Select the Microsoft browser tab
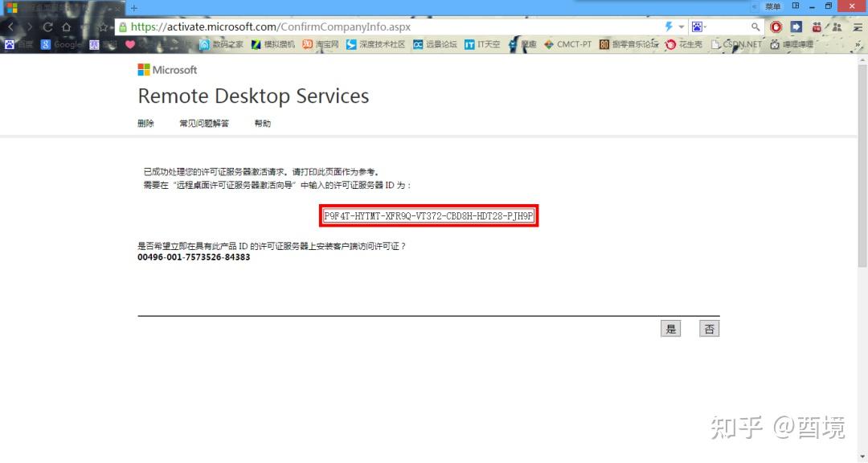 (x=63, y=8)
